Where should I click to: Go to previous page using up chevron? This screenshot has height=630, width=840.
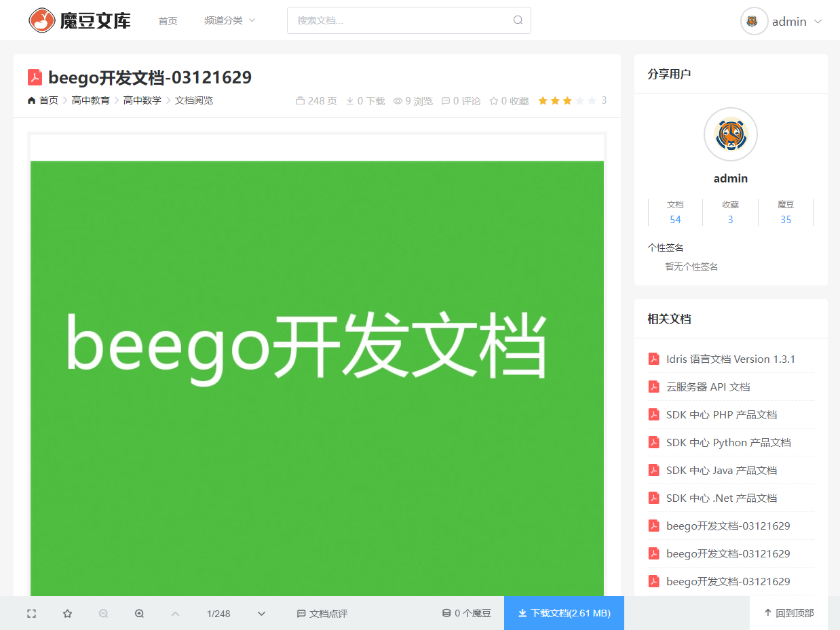[x=175, y=614]
